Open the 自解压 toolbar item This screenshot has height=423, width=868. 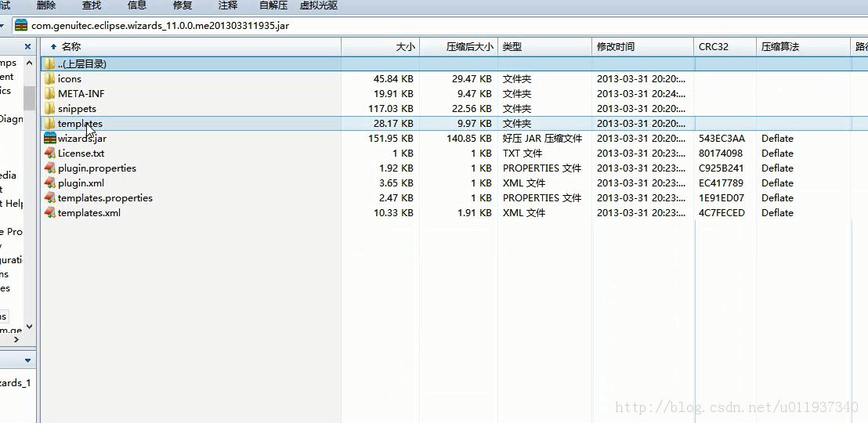click(x=273, y=5)
